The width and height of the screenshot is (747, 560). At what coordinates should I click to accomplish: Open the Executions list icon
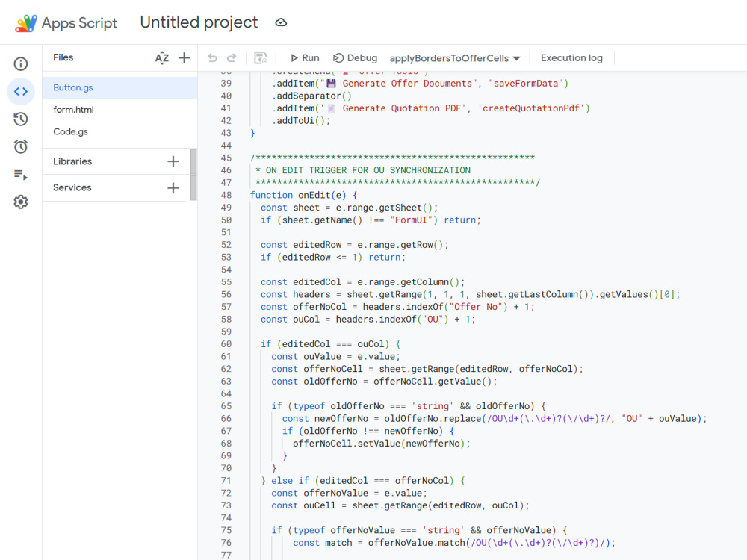coord(20,174)
